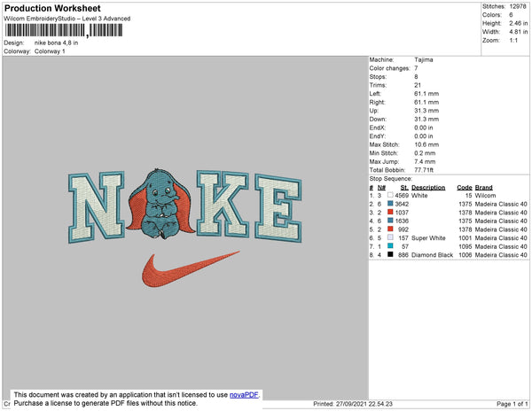532x411 pixels.
Task: Select the embroidered letter K in the preview
Action: [x=223, y=203]
